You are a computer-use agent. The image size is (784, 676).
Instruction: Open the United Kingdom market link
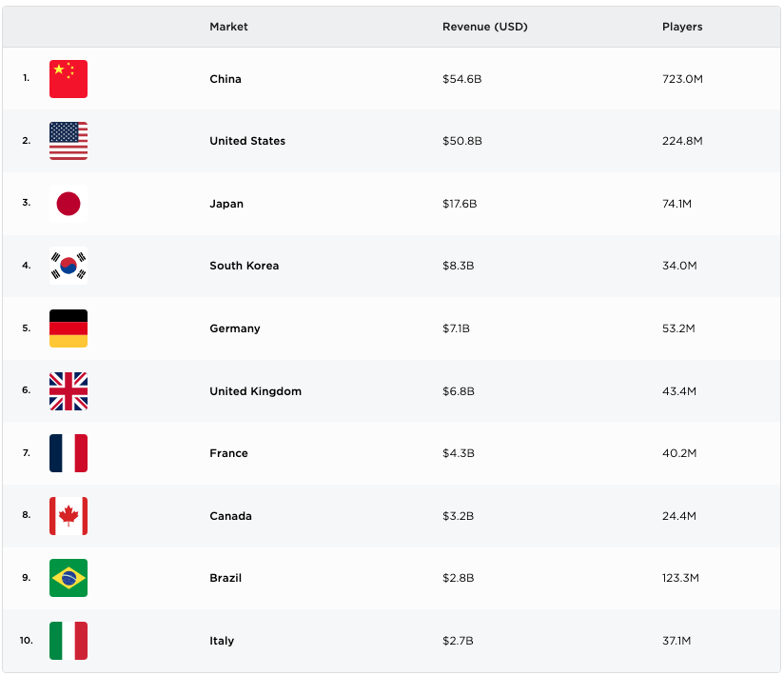[x=256, y=391]
